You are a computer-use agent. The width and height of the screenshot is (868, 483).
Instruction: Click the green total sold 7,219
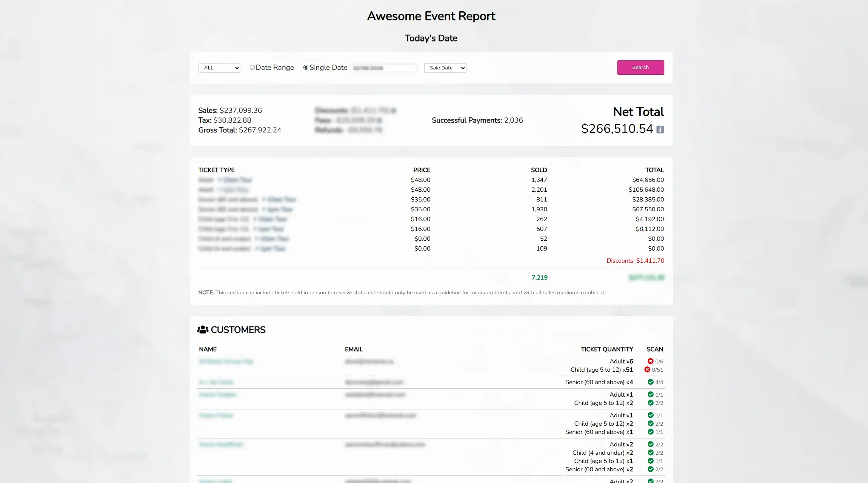[540, 278]
